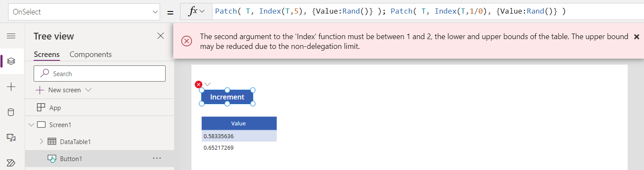Switch to the Screens tab
The height and width of the screenshot is (170, 644).
pyautogui.click(x=47, y=54)
